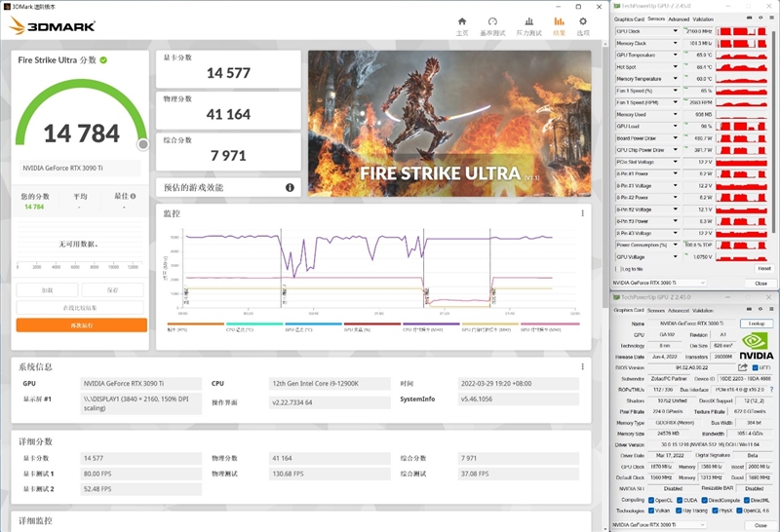780x532 pixels.
Task: Open the GPU Voltage sensor dropdown arrow
Action: 675,257
